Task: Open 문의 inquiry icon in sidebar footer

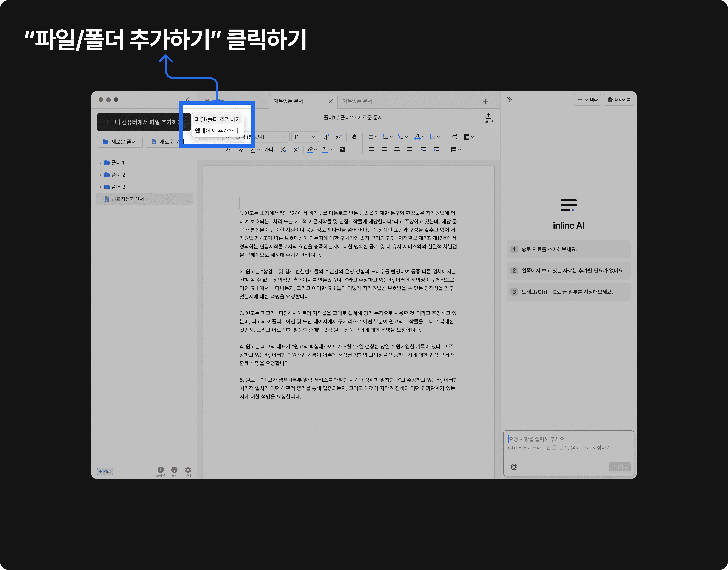Action: click(x=174, y=472)
